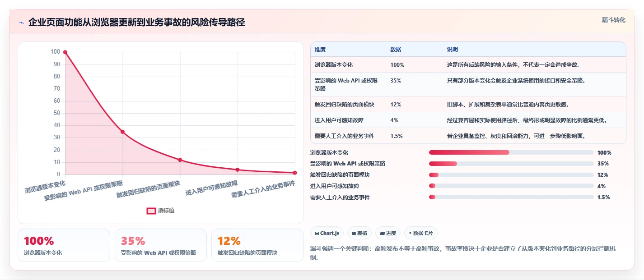Click the chart data point at value 12
The image size is (644, 280).
[180, 160]
